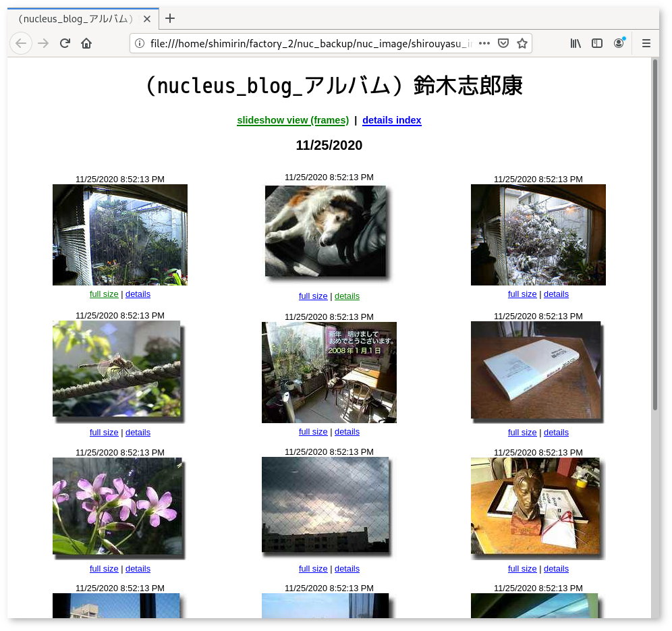
Task: Save page to Pocket icon
Action: (503, 43)
